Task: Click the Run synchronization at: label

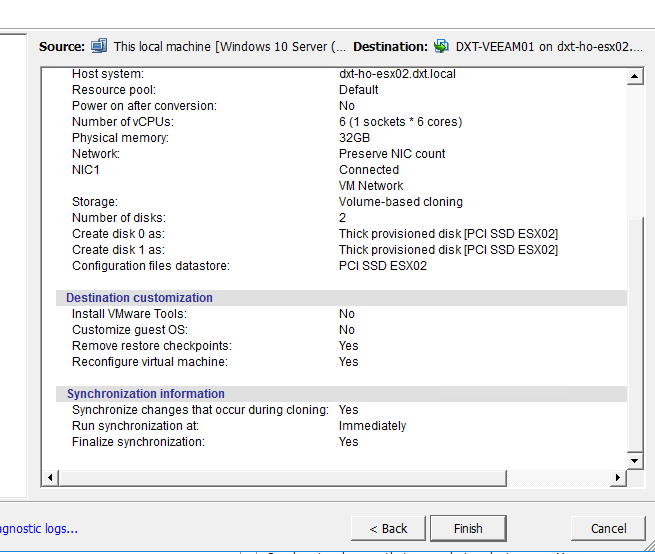Action: pyautogui.click(x=135, y=426)
